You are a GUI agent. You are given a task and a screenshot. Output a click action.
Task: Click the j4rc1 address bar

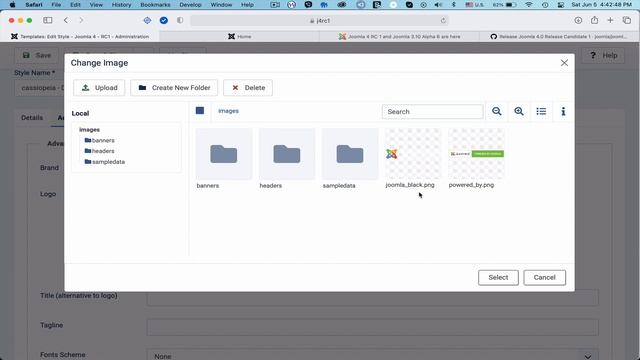pyautogui.click(x=320, y=20)
